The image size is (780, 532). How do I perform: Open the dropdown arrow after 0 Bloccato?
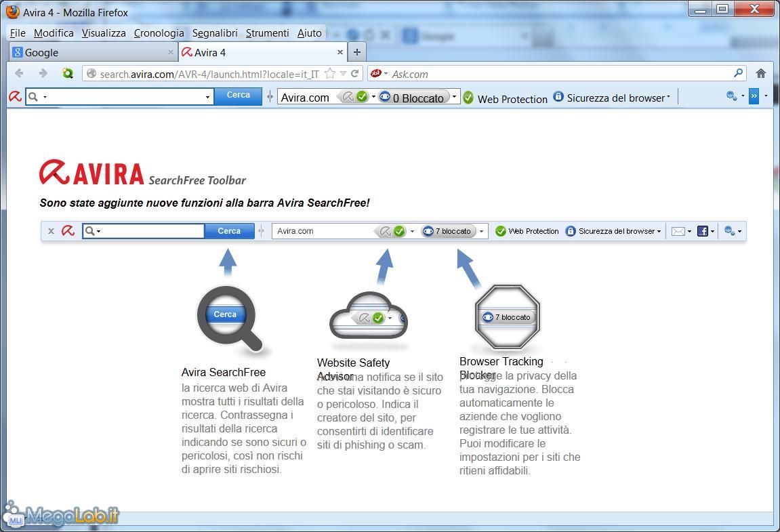tap(454, 96)
